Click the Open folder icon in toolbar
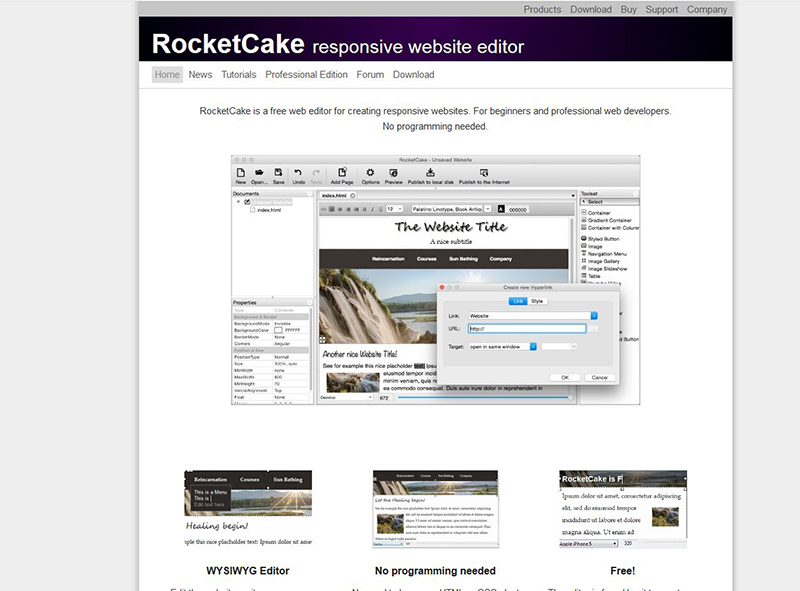800x591 pixels. tap(259, 173)
